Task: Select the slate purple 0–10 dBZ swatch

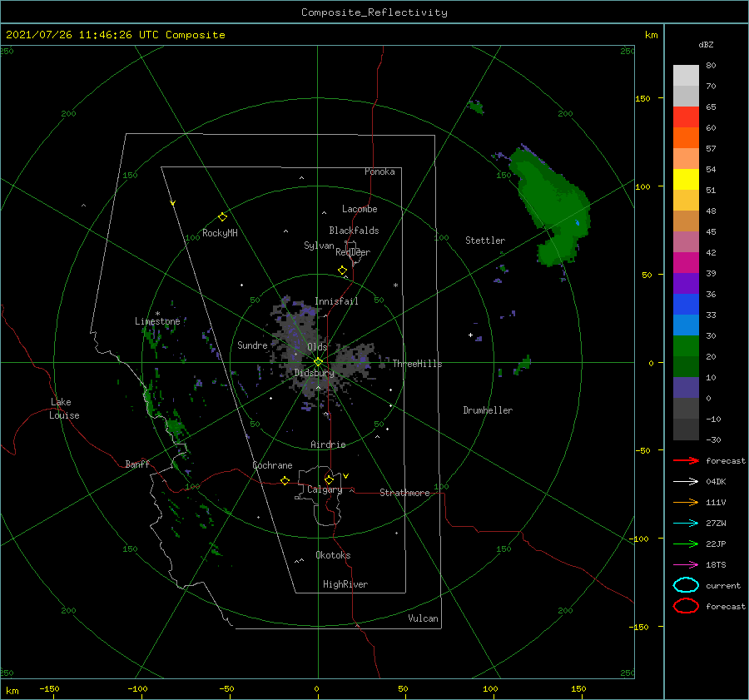Action: pyautogui.click(x=686, y=388)
